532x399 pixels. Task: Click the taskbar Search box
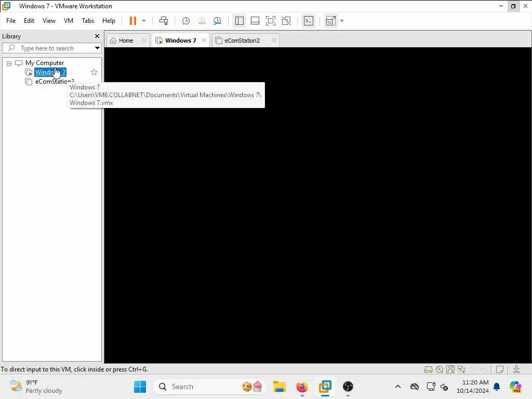(x=209, y=387)
